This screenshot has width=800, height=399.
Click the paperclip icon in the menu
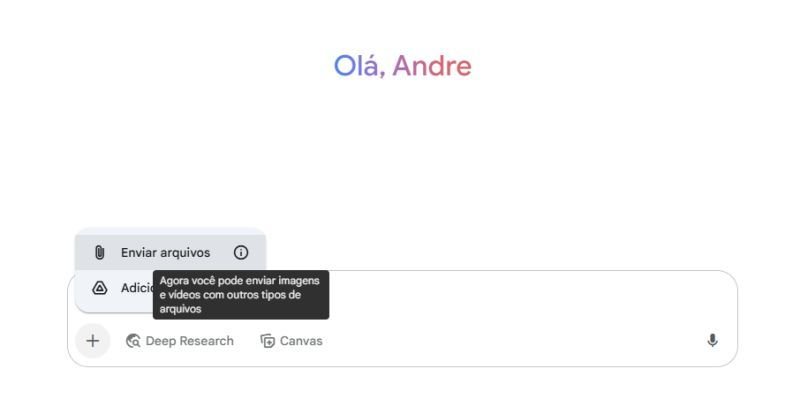click(99, 253)
